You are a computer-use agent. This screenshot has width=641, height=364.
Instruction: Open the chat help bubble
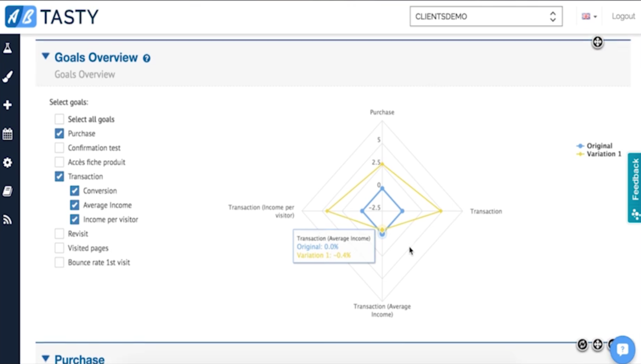pos(622,349)
